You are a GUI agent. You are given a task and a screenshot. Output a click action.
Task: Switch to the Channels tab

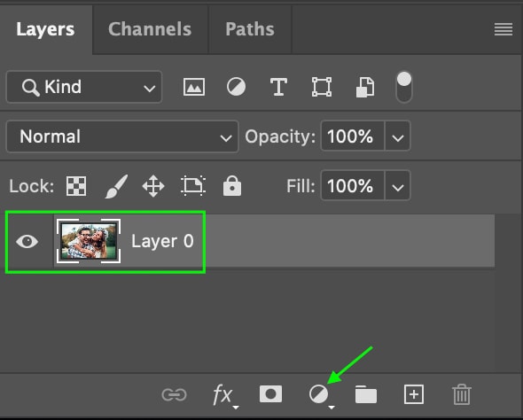[150, 29]
